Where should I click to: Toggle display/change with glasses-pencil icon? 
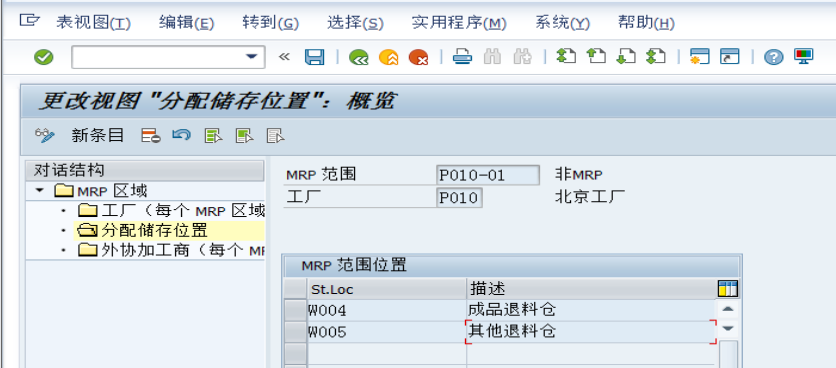tap(45, 135)
